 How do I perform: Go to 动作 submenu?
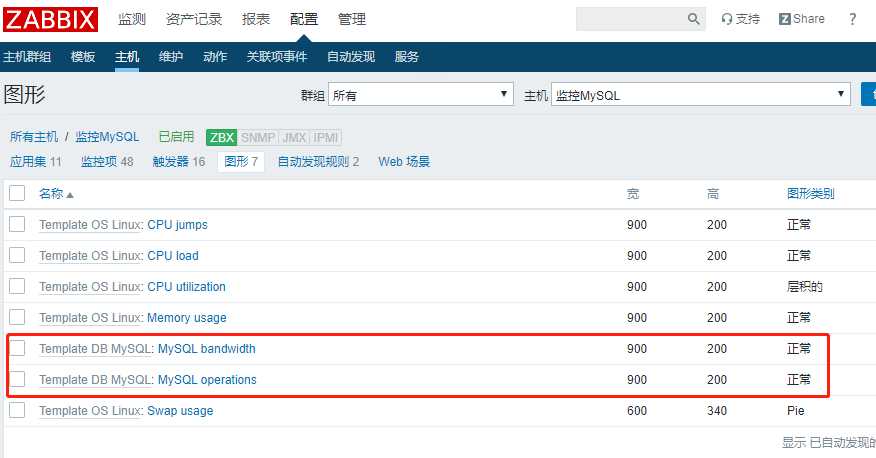pyautogui.click(x=215, y=57)
